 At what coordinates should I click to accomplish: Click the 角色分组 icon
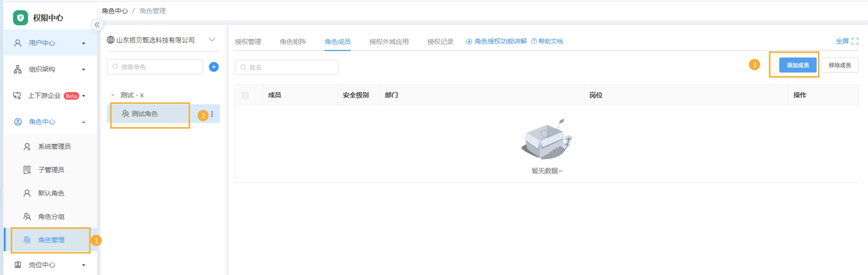click(x=27, y=217)
